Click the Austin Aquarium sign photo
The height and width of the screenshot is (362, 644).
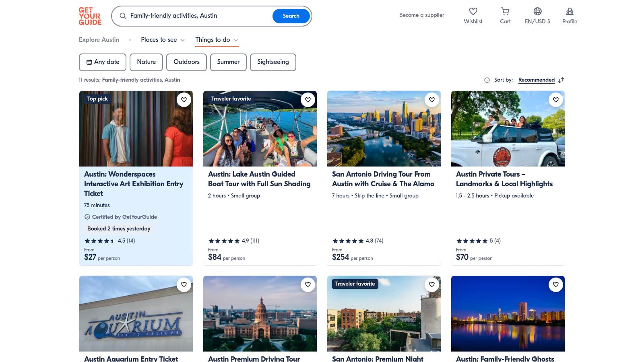click(x=136, y=314)
